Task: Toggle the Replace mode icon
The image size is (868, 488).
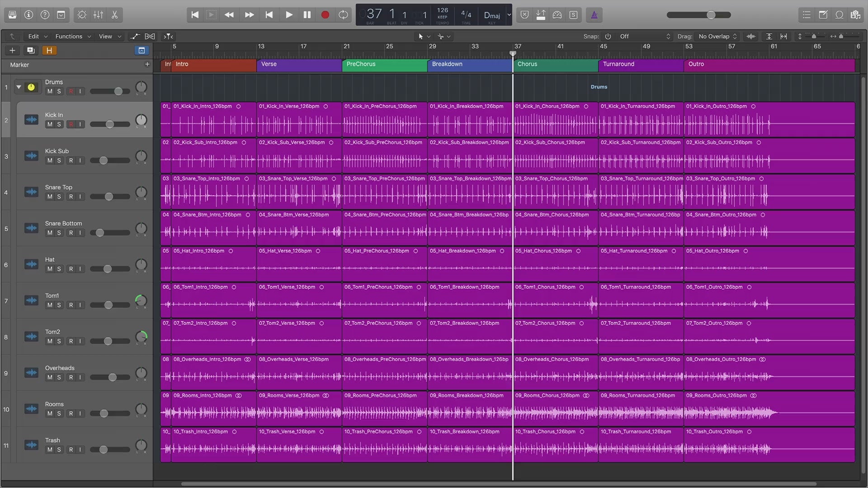Action: [524, 15]
